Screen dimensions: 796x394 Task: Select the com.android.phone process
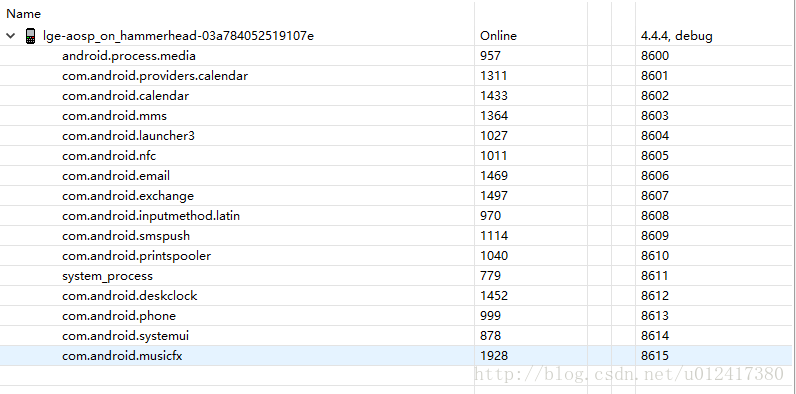pos(119,316)
